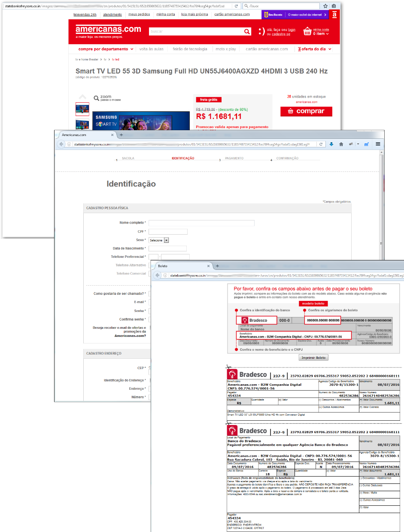Open new tab in the Americanas.com window
This screenshot has width=404, height=532.
coord(121,135)
